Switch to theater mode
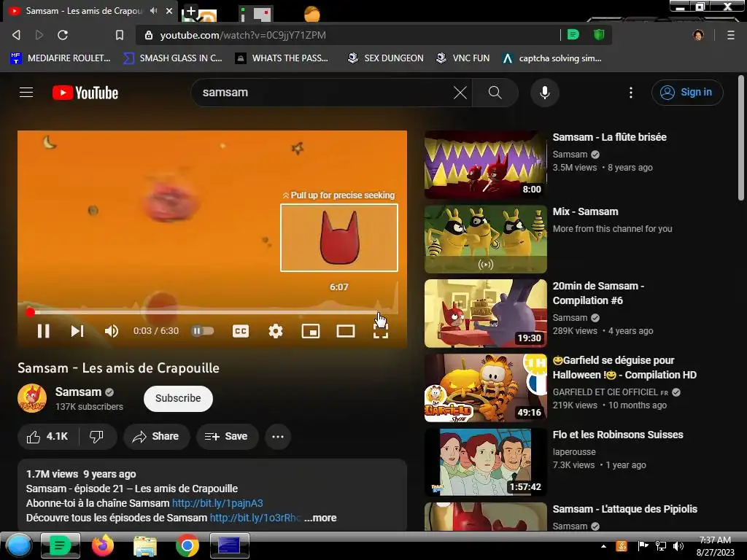Image resolution: width=747 pixels, height=560 pixels. (x=346, y=331)
